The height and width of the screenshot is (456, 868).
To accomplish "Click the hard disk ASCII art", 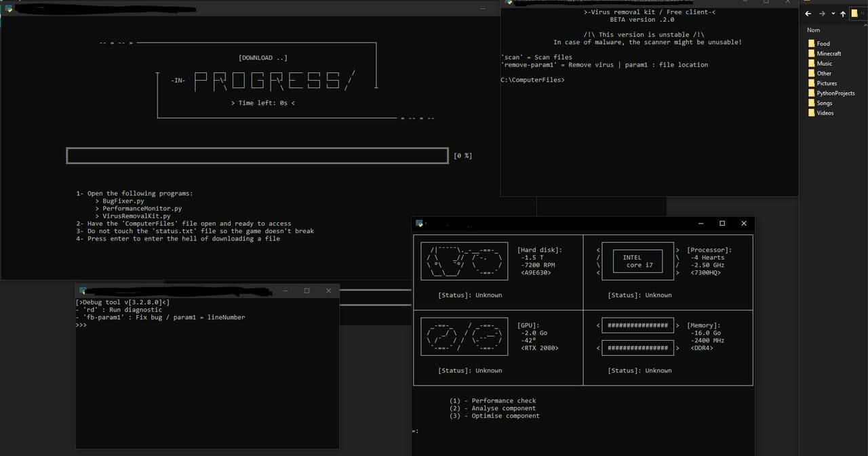I will (x=464, y=262).
